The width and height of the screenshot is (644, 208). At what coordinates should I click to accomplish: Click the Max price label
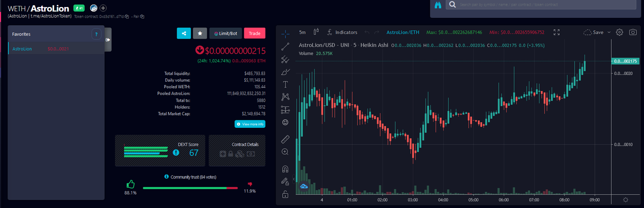point(454,32)
